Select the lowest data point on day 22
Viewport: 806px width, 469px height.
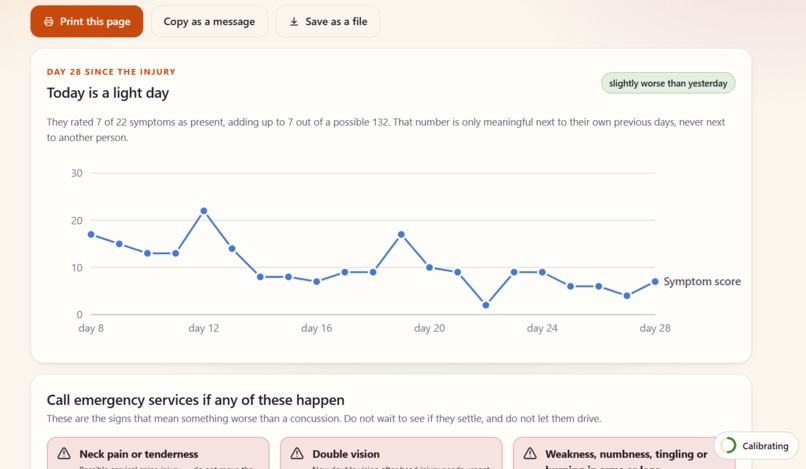click(486, 305)
